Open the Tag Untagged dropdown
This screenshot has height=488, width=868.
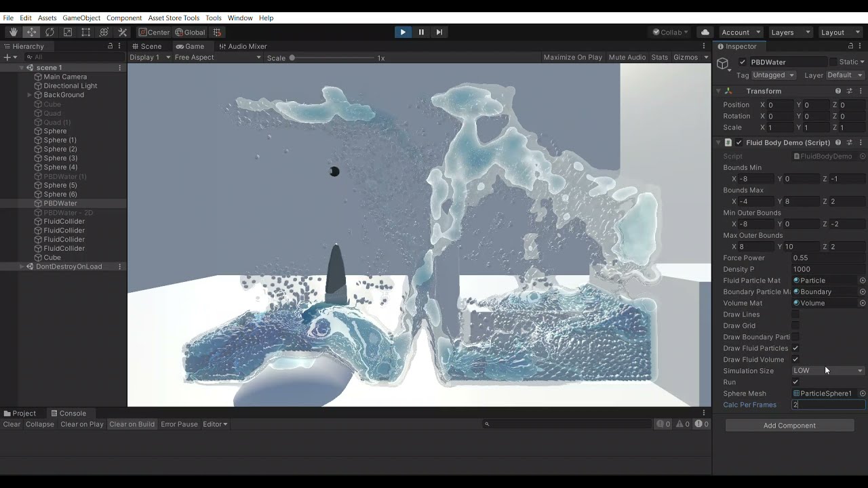coord(774,75)
